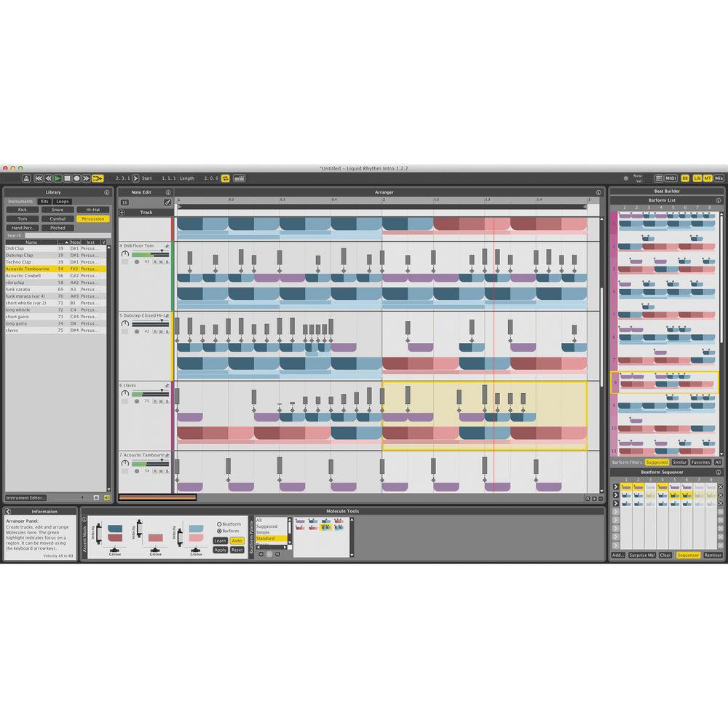Click the Arranger zoom magnifier icon
728x728 pixels.
click(587, 499)
